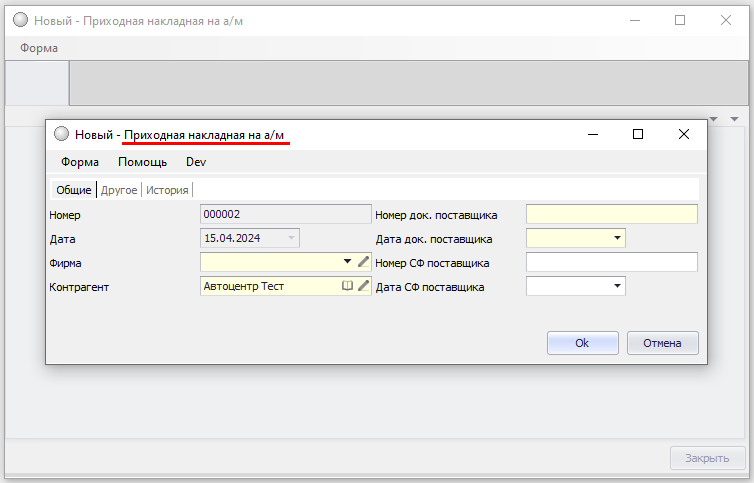Click the Номер док. поставщика input field
This screenshot has width=754, height=483.
(x=611, y=214)
